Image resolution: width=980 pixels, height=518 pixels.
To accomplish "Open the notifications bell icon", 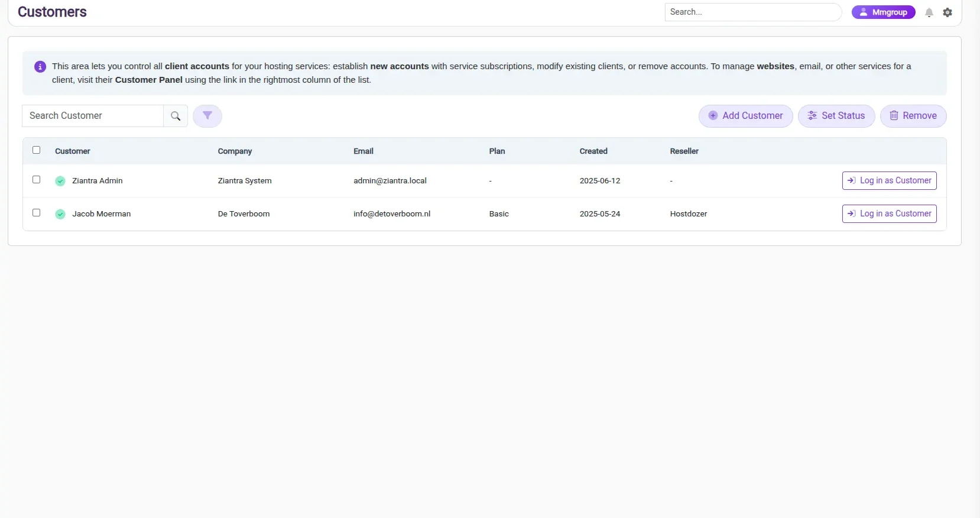I will pos(929,12).
